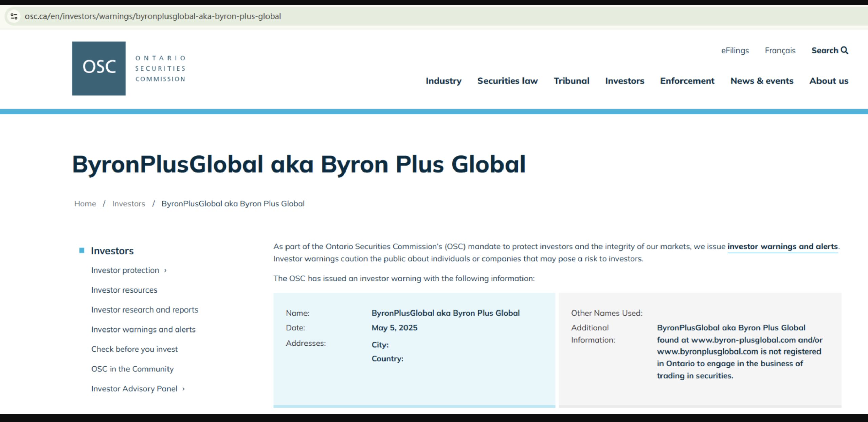Expand the Investor Advisory Panel submenu chevron
This screenshot has width=868, height=422.
tap(183, 389)
